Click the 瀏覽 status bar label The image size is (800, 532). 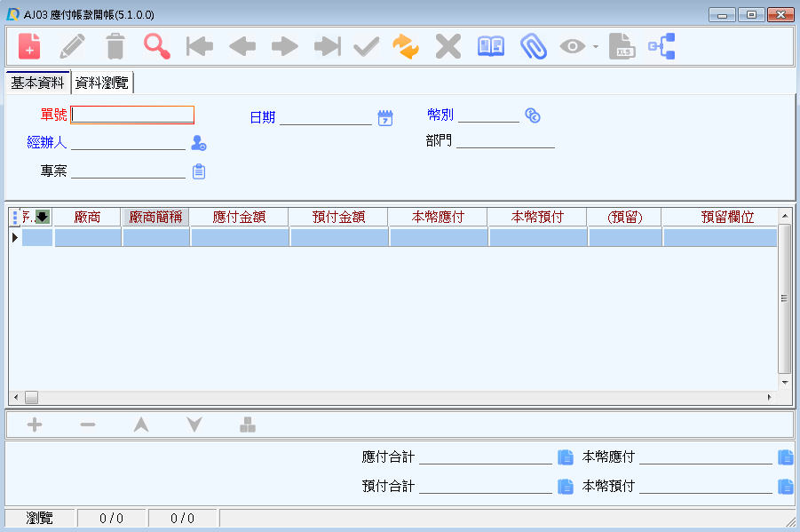point(40,518)
